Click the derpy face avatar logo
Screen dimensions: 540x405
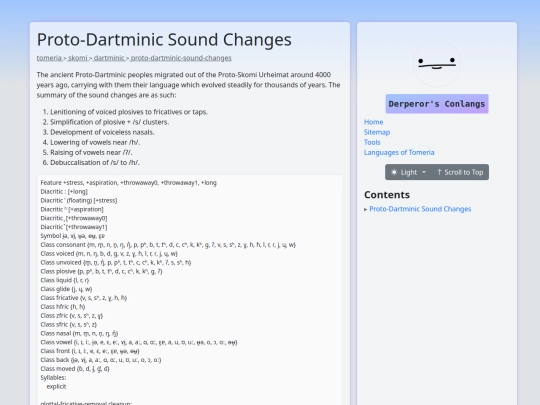point(437,63)
